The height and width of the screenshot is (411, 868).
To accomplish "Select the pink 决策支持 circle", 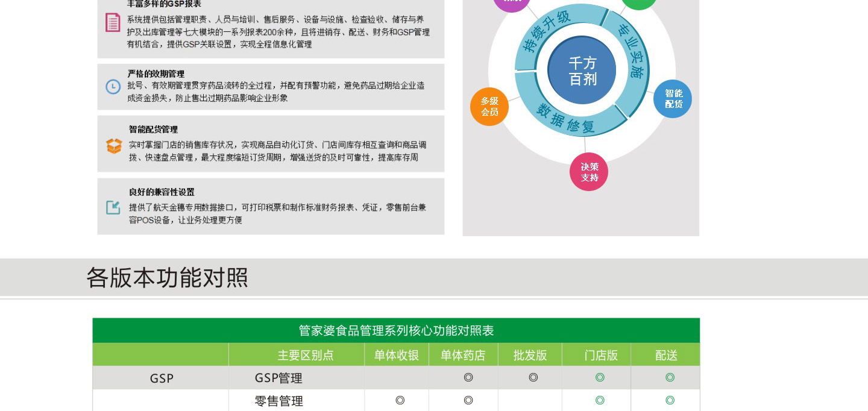I will tap(589, 172).
